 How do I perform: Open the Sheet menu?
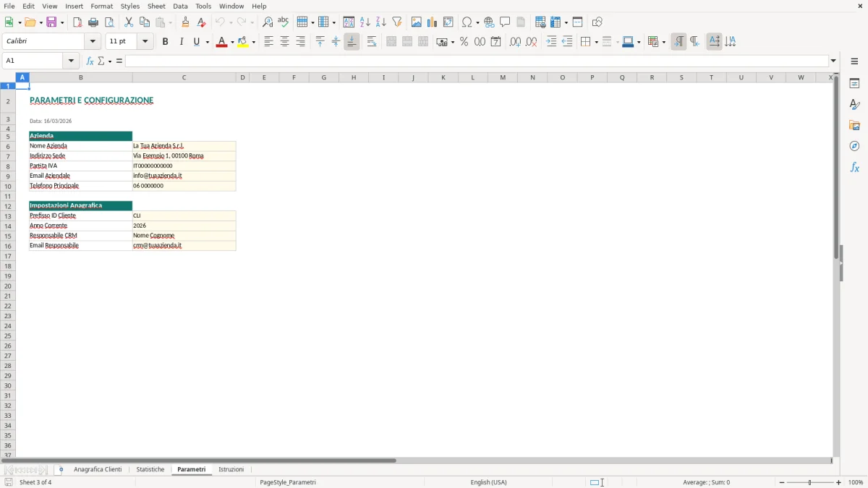click(156, 6)
